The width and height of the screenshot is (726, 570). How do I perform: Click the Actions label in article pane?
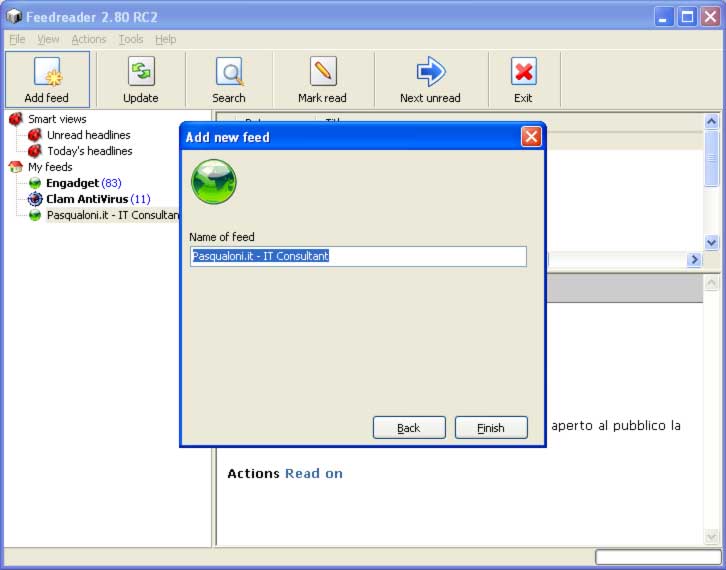(x=253, y=473)
